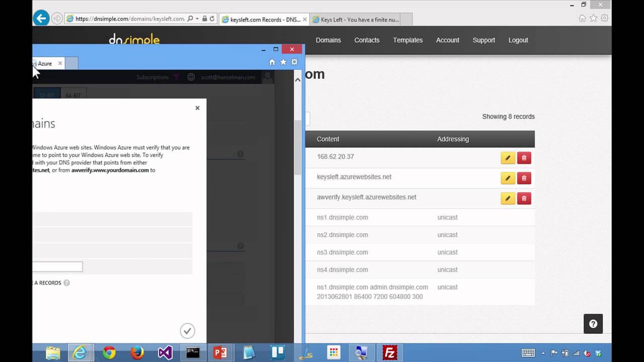Click the domain name input field in dialog
The width and height of the screenshot is (644, 362).
(57, 267)
